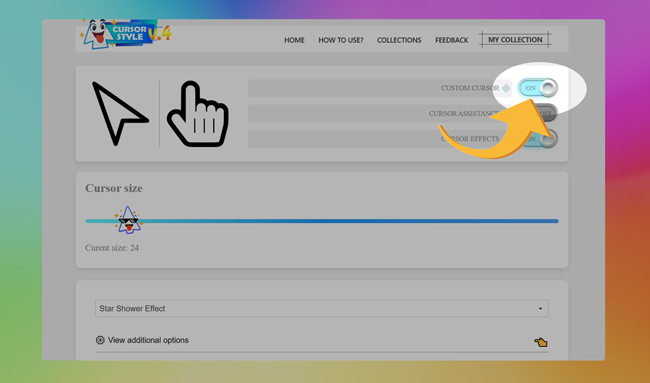The image size is (650, 383).
Task: Open the Collections menu item
Action: [399, 40]
